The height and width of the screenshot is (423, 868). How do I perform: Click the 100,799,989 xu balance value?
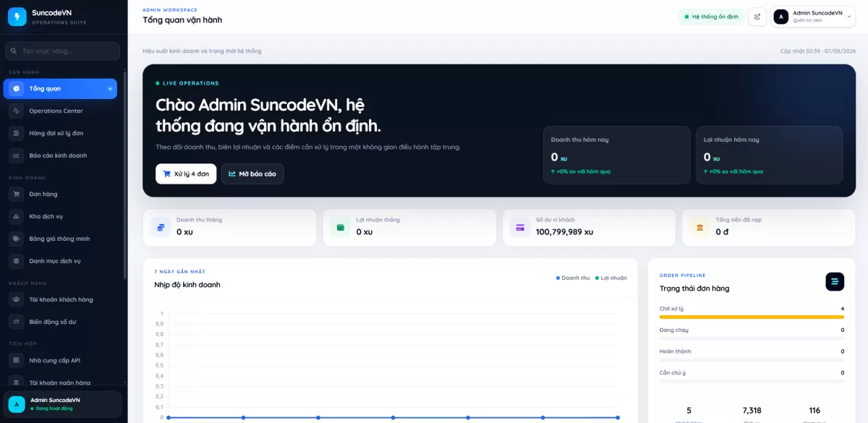coord(564,232)
